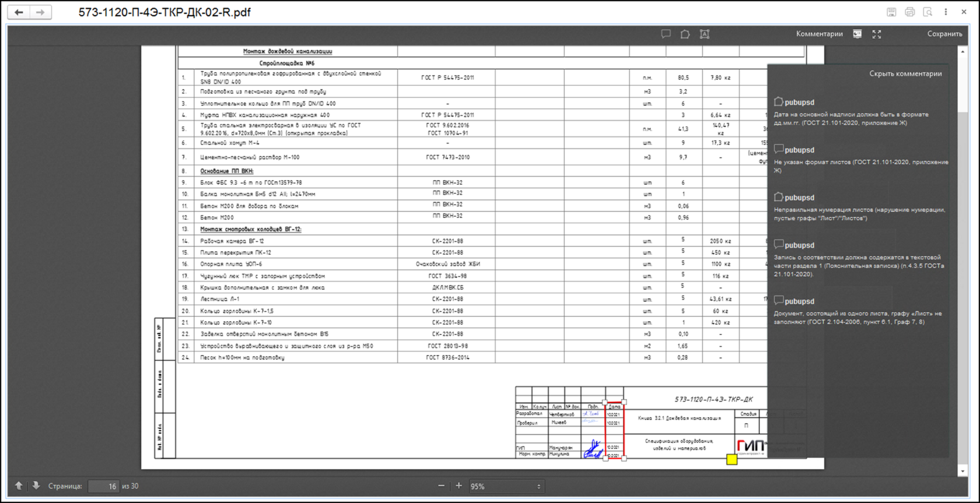Enter fullscreen view mode

(x=877, y=34)
